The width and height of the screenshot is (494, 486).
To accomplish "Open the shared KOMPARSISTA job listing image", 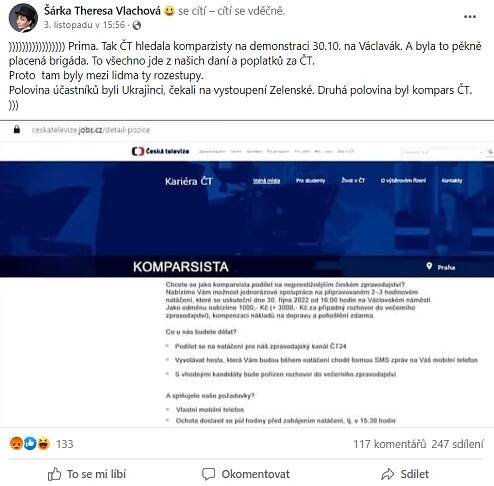I will coord(247,273).
